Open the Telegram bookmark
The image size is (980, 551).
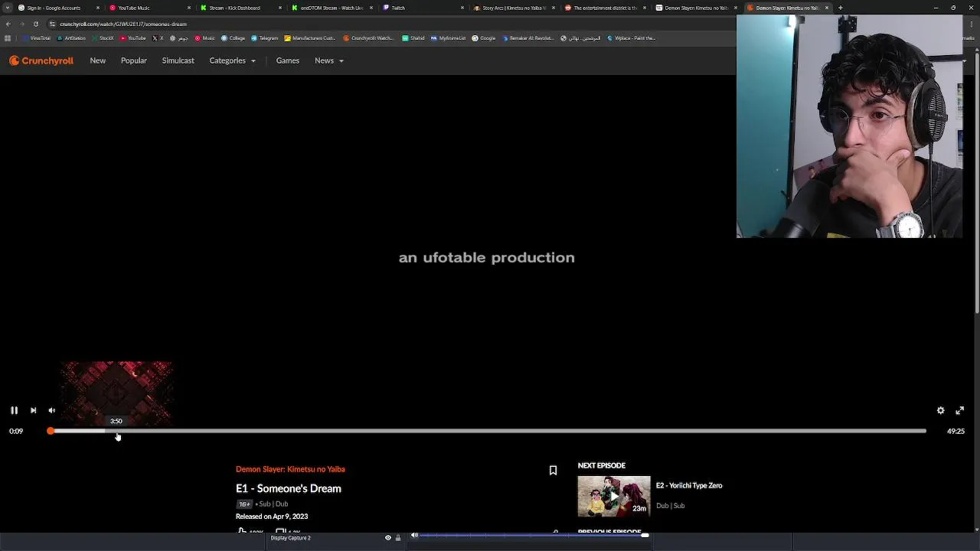click(x=265, y=38)
